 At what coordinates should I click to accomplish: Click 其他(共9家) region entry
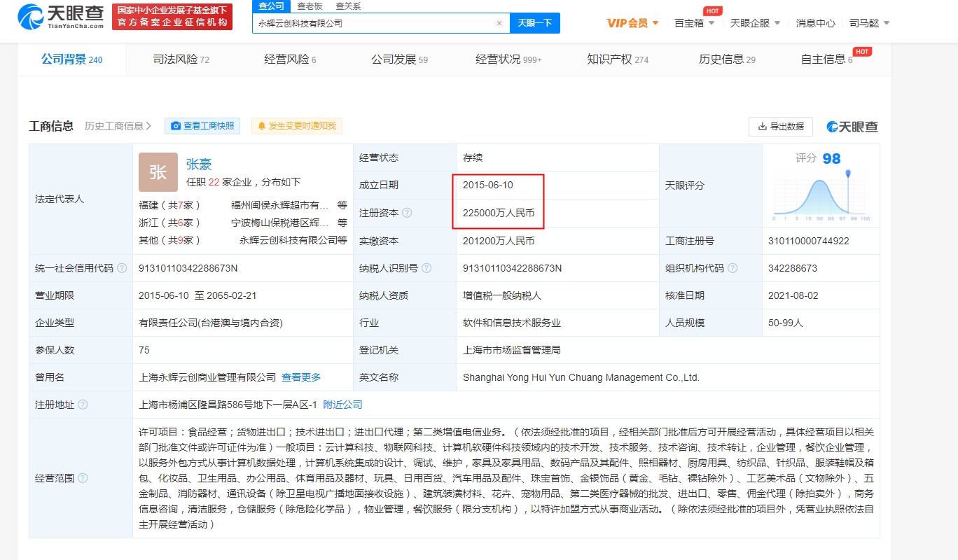tap(169, 240)
